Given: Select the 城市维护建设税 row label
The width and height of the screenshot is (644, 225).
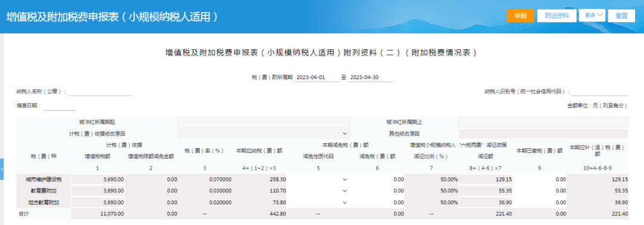Looking at the screenshot, I should pos(44,180).
